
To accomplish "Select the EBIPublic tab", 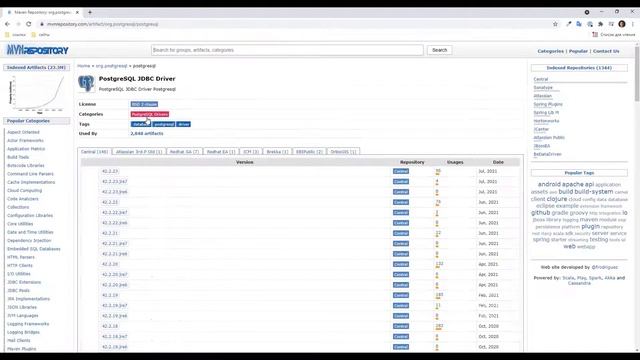I will coord(309,151).
